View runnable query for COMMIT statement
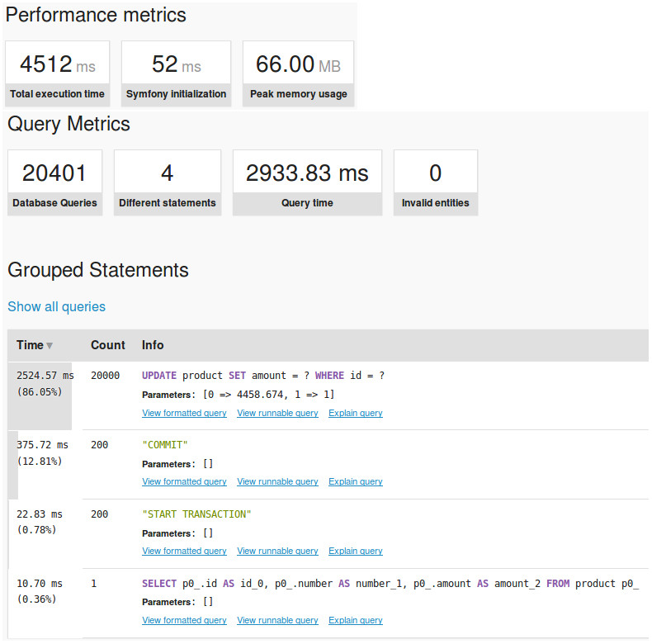 pos(277,481)
